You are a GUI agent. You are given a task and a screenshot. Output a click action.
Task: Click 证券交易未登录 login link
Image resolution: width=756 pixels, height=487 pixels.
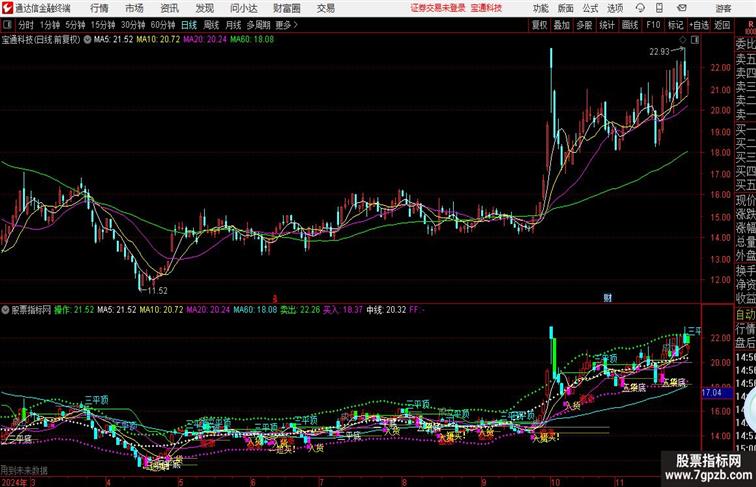438,8
